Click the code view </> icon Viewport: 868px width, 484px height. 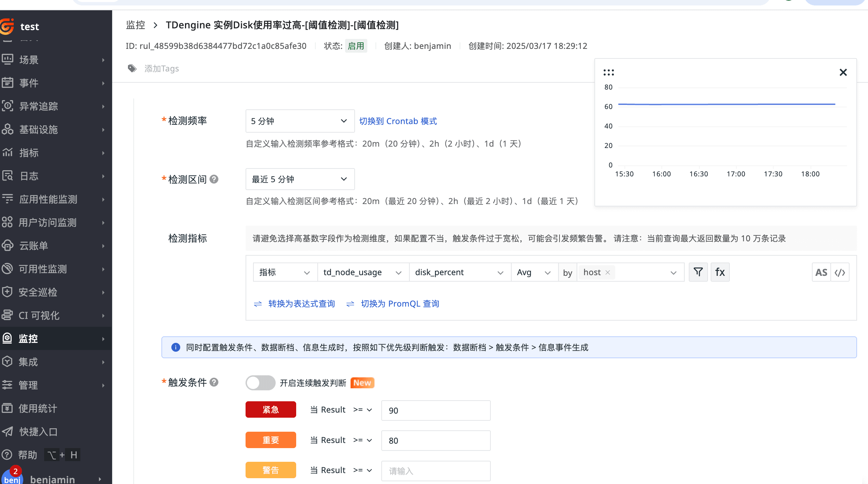click(x=840, y=272)
